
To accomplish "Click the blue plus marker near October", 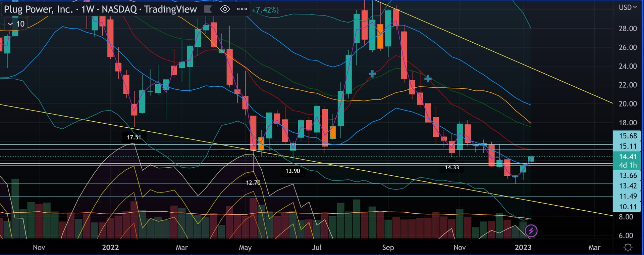I will coord(428,79).
